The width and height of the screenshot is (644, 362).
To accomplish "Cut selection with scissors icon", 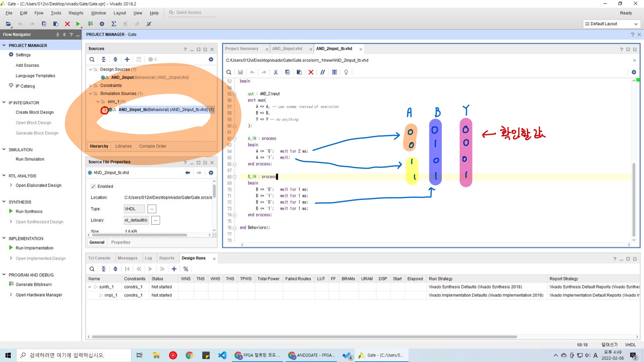I will (x=276, y=72).
